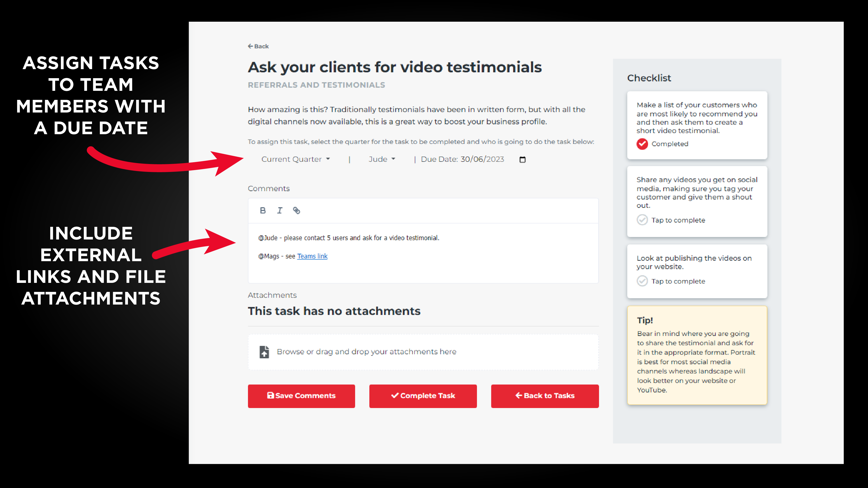Click the Back to Tasks button
The width and height of the screenshot is (868, 488).
545,396
